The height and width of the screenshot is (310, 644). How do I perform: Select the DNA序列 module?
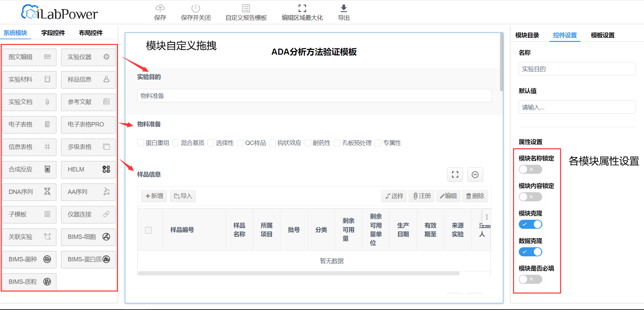[x=30, y=192]
